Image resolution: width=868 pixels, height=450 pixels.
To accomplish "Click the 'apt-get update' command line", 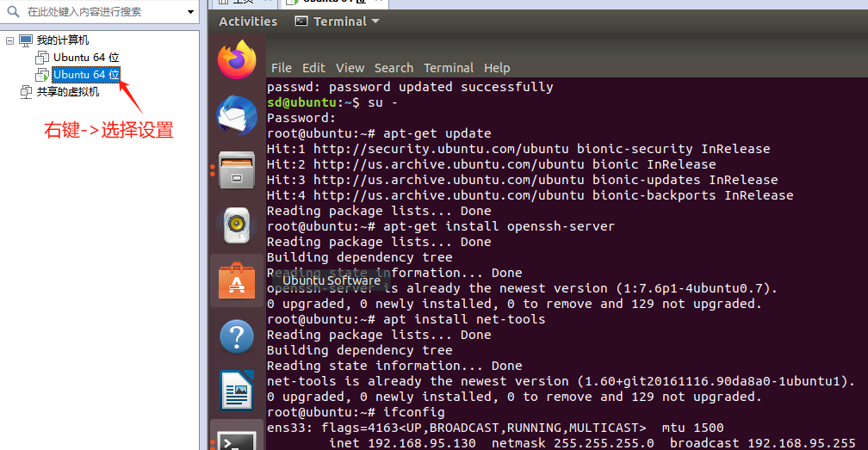I will (379, 133).
